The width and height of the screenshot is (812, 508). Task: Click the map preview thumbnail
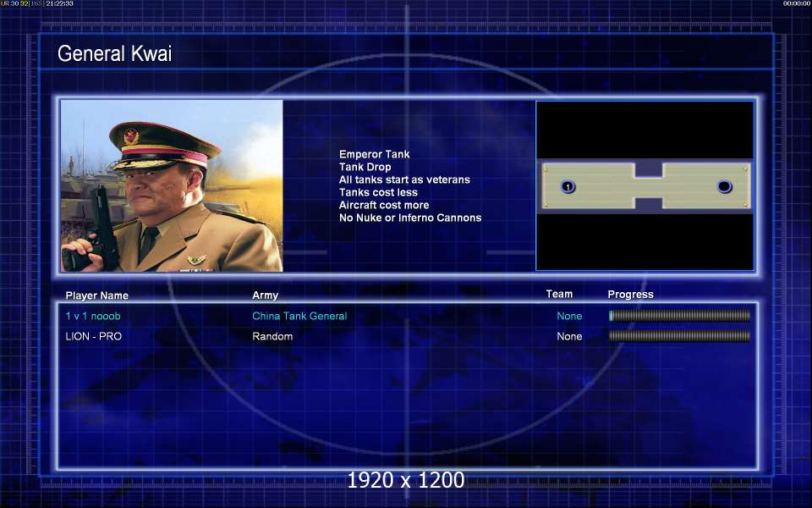tap(645, 185)
